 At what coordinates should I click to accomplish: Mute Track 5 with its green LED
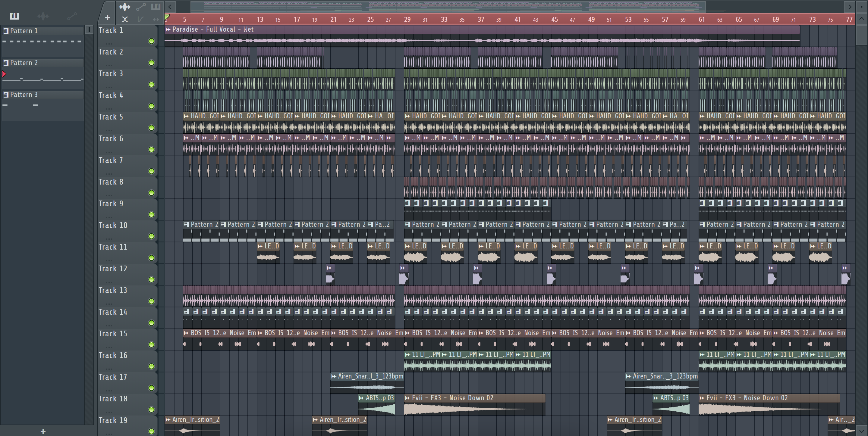(151, 128)
